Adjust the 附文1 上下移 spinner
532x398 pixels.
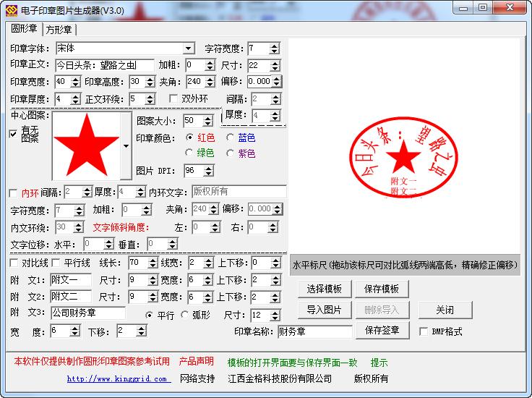275,280
